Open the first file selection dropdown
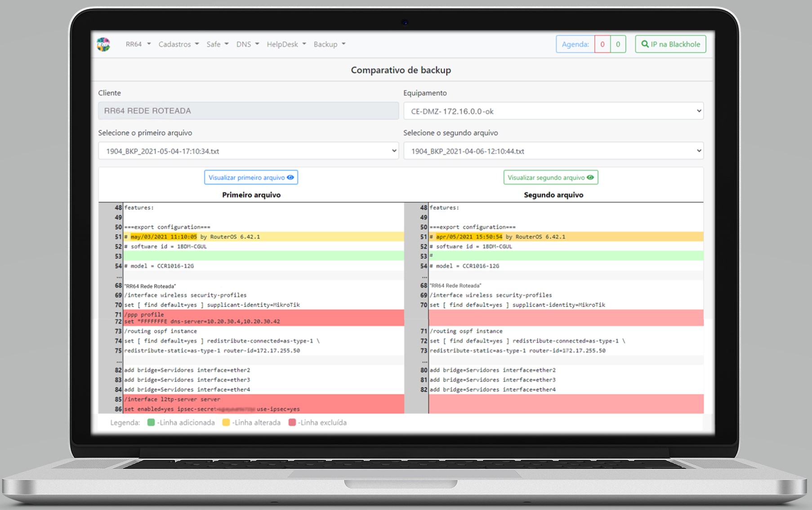Viewport: 812px width, 510px height. pyautogui.click(x=248, y=151)
